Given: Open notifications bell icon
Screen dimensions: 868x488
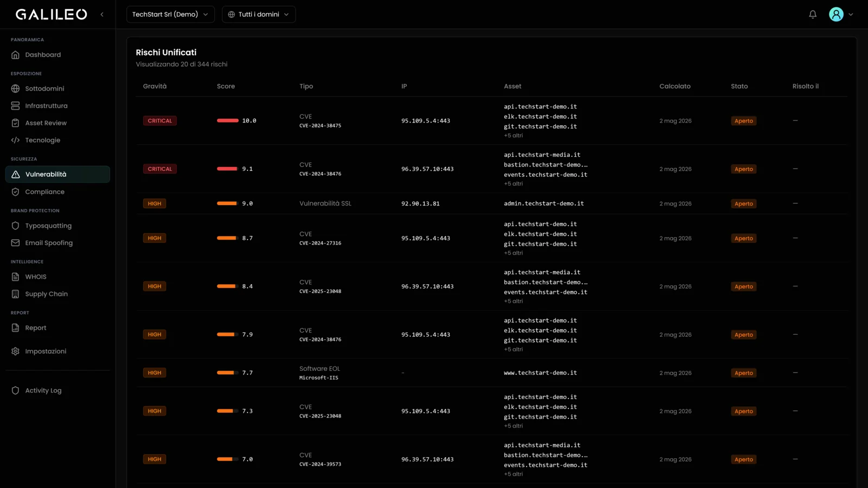Looking at the screenshot, I should 813,15.
